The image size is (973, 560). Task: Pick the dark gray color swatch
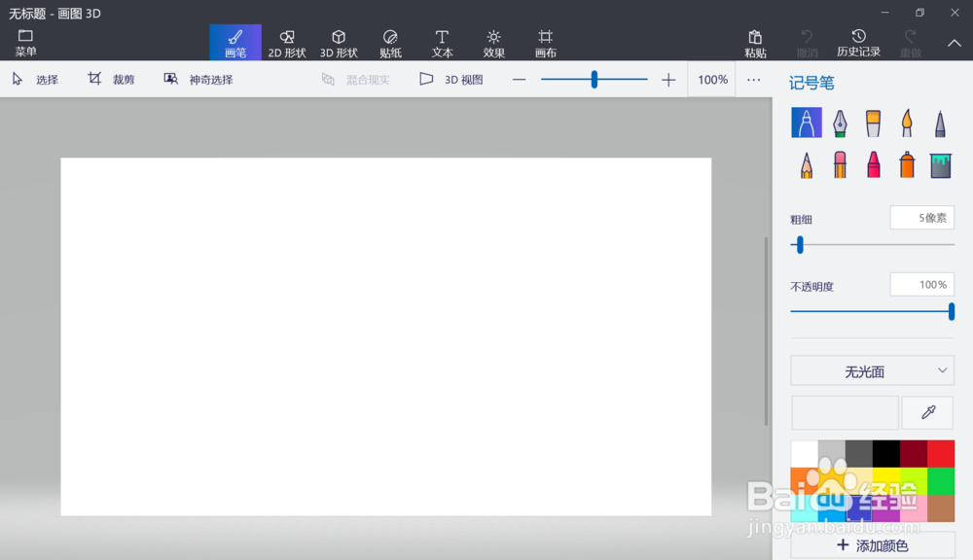pyautogui.click(x=859, y=454)
